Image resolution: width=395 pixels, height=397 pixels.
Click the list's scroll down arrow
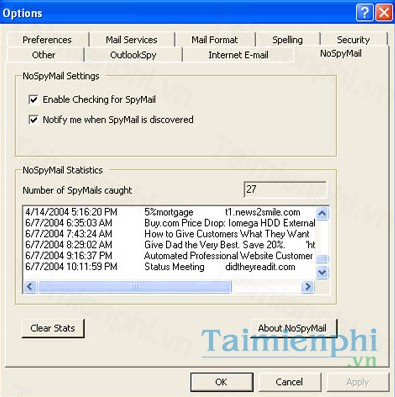click(x=322, y=272)
